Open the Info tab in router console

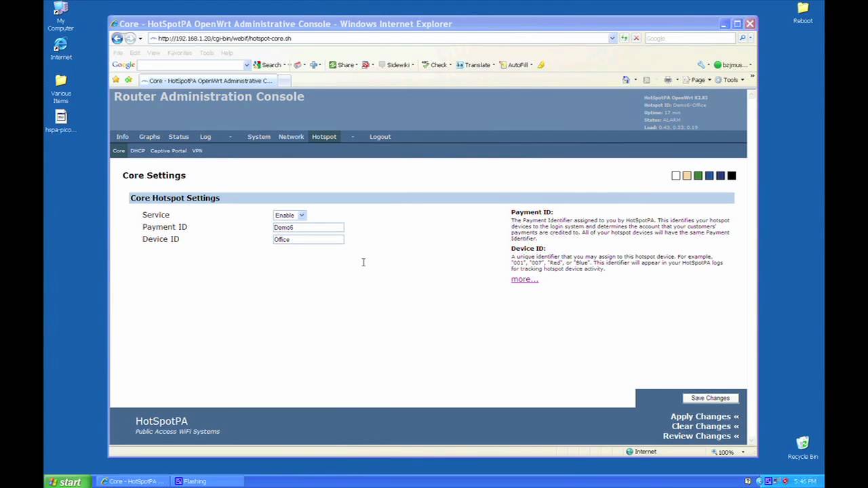122,137
